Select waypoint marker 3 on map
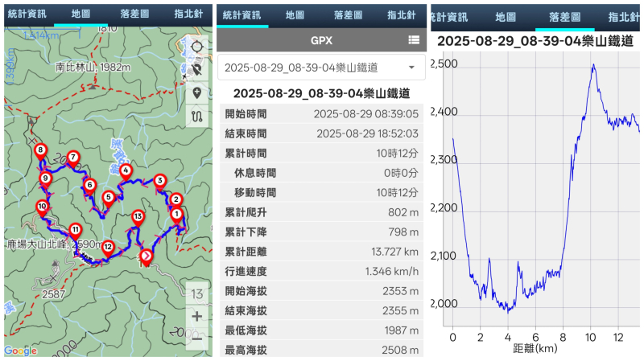644x361 pixels. tap(159, 183)
